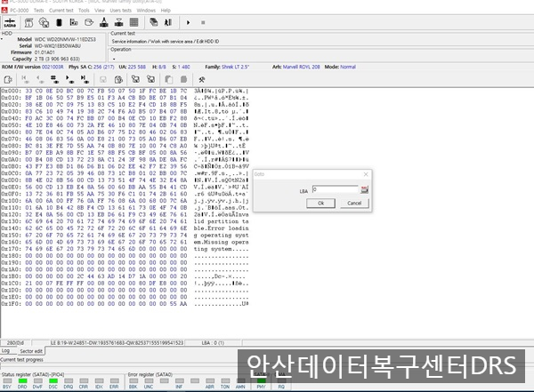
Task: Click the exit figure toolbar icon
Action: [x=168, y=22]
